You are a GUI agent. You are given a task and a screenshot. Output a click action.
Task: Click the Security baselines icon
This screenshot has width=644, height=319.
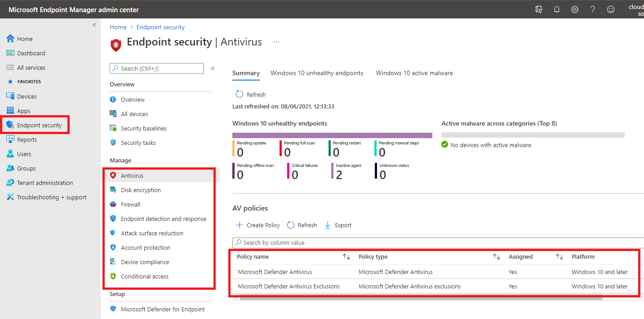(x=113, y=128)
